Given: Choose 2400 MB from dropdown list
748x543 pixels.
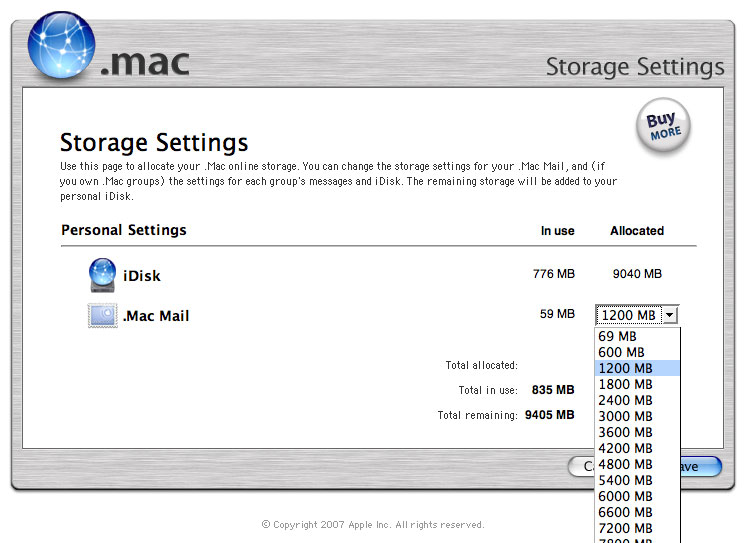Looking at the screenshot, I should 625,401.
